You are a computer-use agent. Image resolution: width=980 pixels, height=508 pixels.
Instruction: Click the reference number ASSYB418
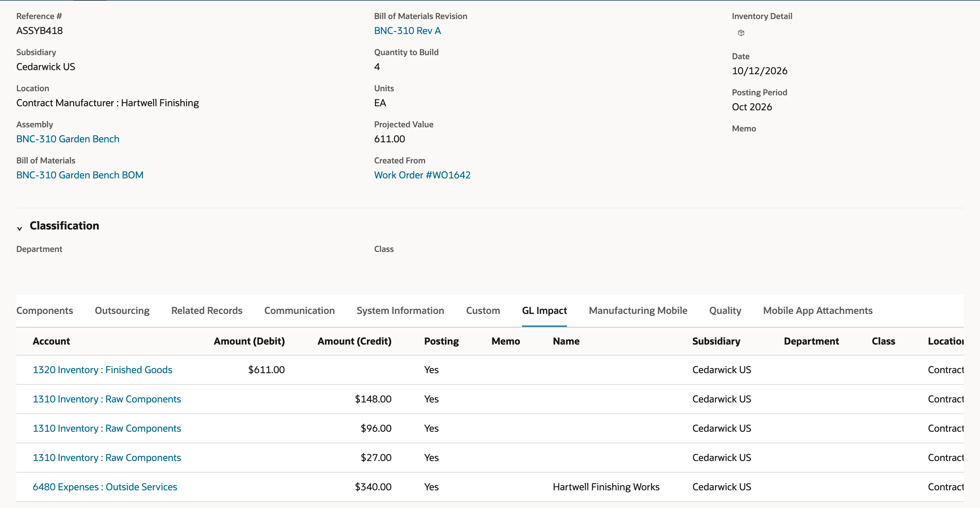(x=39, y=30)
